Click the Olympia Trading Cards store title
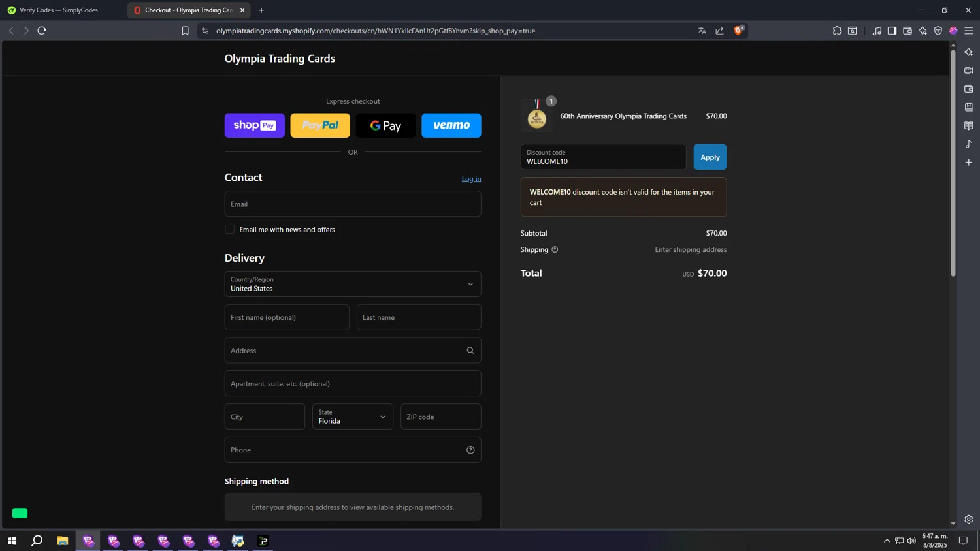Image resolution: width=980 pixels, height=551 pixels. (280, 58)
